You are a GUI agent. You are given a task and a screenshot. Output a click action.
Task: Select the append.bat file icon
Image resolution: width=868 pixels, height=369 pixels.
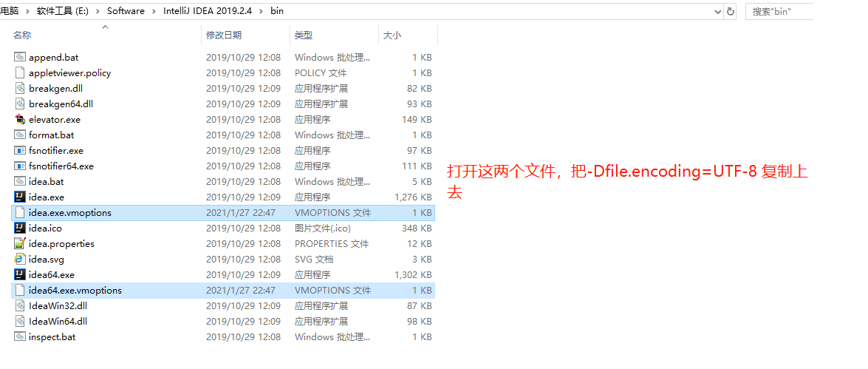click(20, 57)
